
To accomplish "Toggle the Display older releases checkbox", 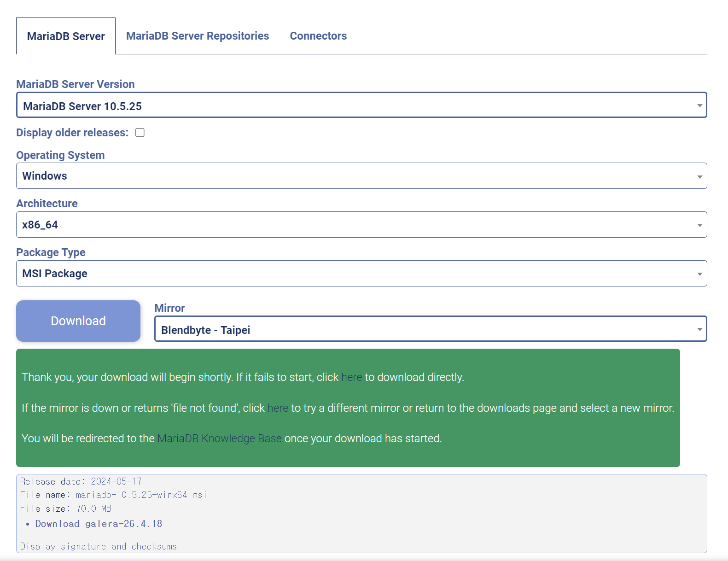I will (x=140, y=133).
